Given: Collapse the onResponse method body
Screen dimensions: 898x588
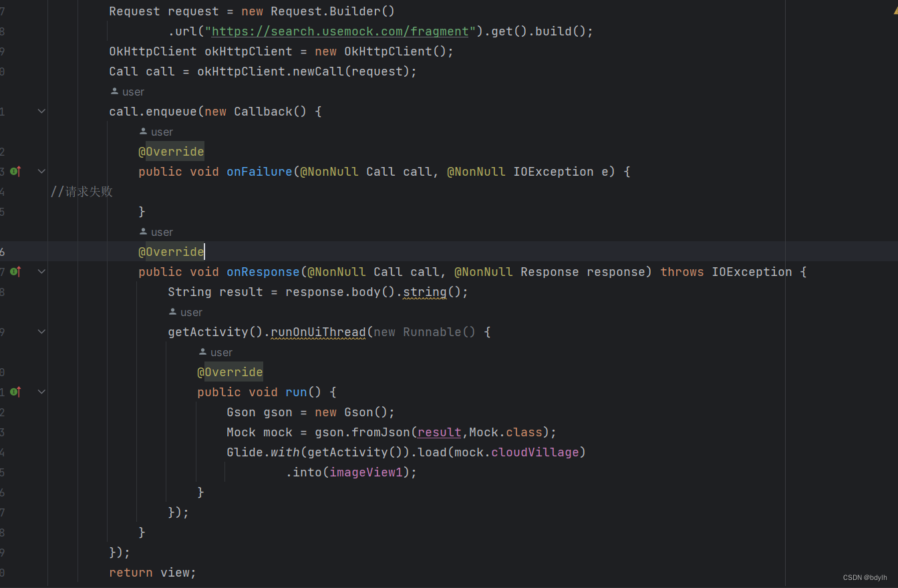Looking at the screenshot, I should tap(41, 271).
